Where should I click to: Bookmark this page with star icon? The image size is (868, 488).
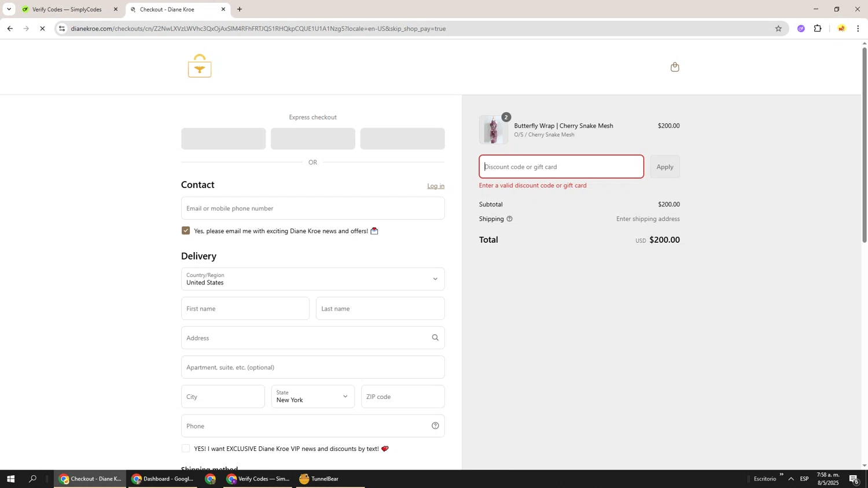tap(778, 28)
